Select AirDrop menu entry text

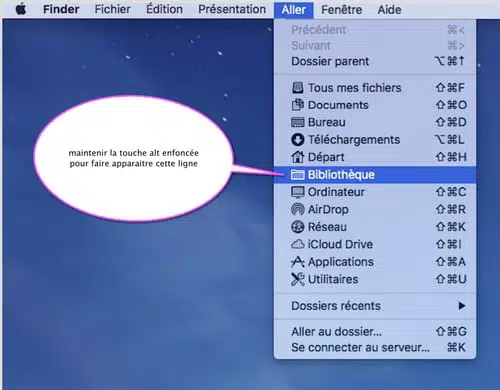328,210
